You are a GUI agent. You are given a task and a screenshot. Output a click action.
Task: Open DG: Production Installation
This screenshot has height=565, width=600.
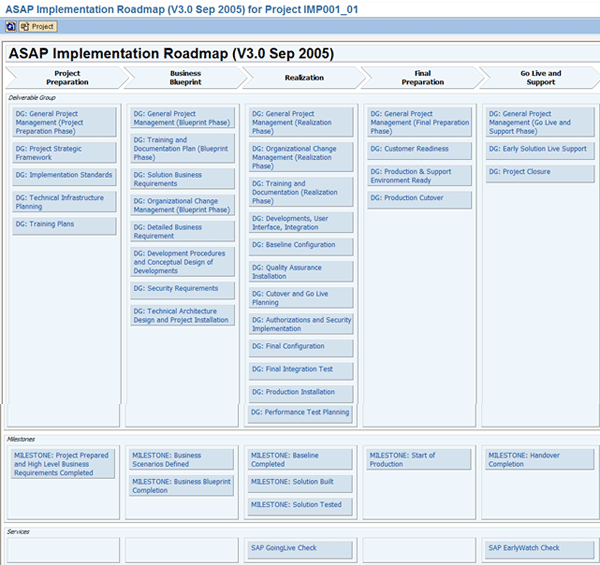(301, 394)
